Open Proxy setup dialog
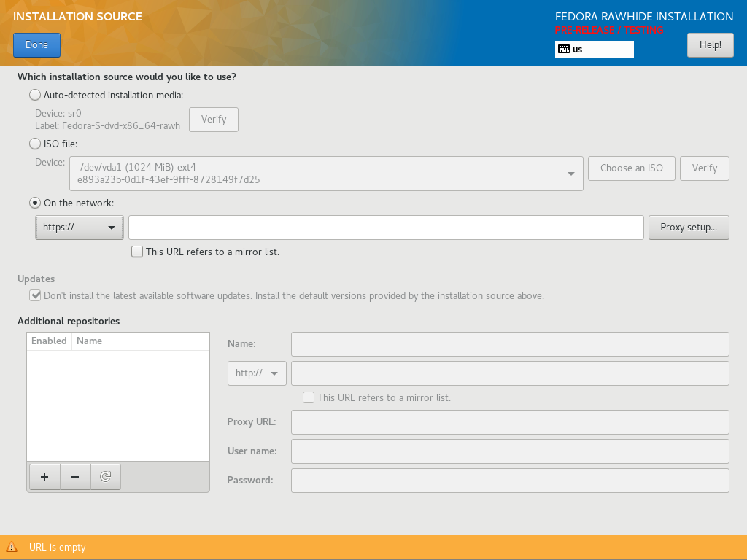 (x=689, y=227)
